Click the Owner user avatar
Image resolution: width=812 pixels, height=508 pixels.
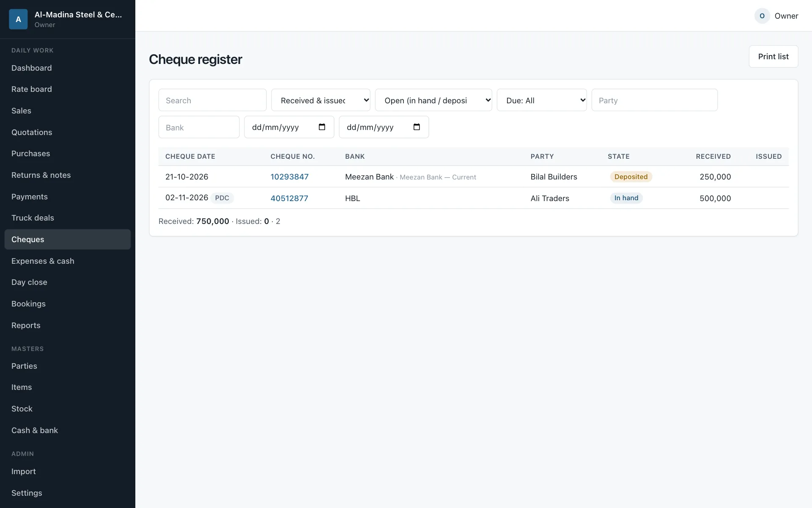pos(762,16)
